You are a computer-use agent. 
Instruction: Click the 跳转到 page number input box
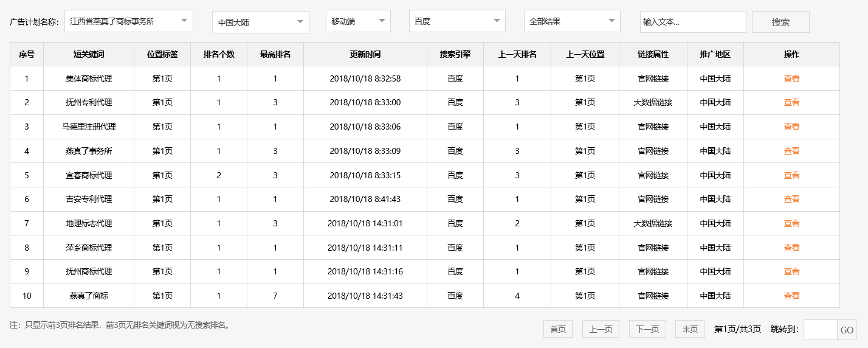pyautogui.click(x=821, y=330)
